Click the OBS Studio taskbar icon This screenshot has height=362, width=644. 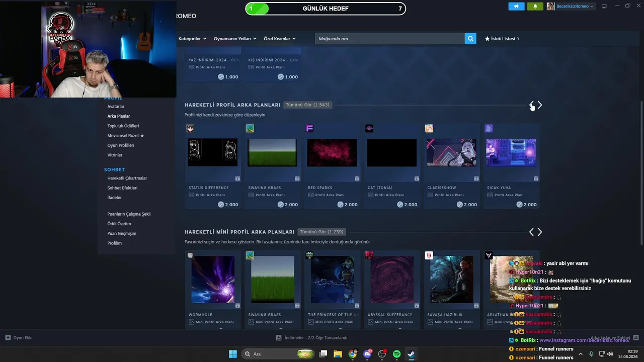[382, 354]
